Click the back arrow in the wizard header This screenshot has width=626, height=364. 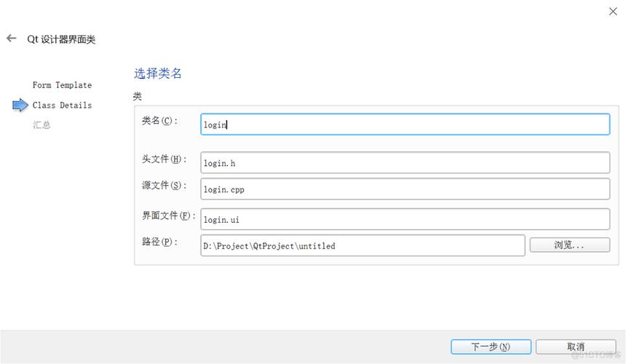point(11,39)
